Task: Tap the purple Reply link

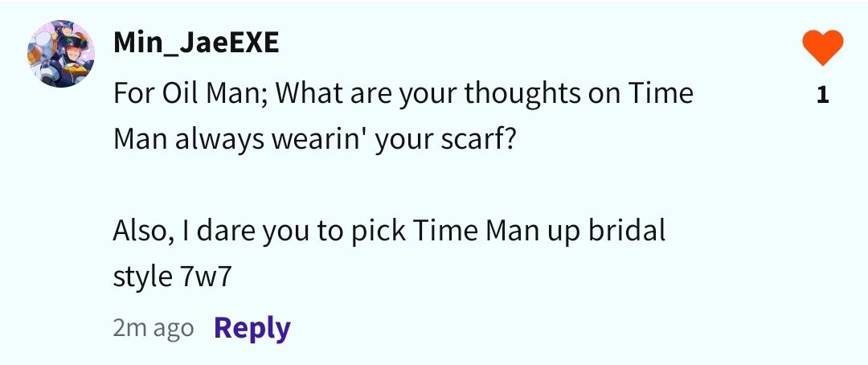Action: click(252, 328)
